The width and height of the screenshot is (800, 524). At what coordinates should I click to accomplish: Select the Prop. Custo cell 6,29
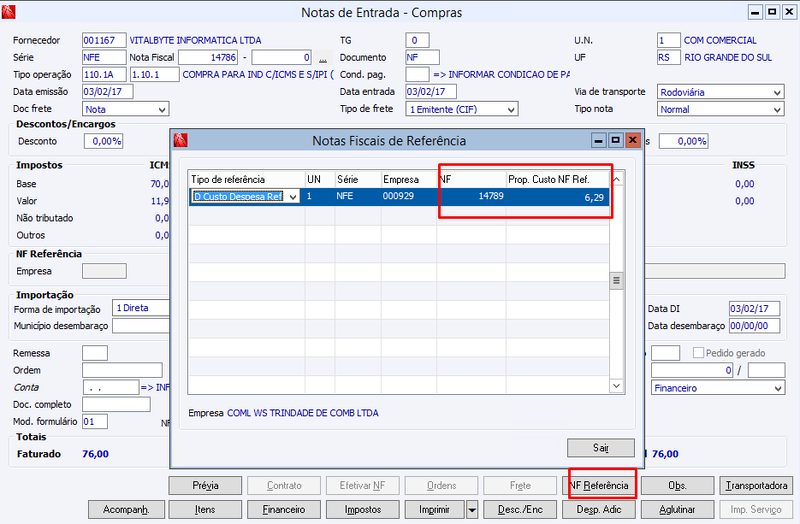coord(558,196)
